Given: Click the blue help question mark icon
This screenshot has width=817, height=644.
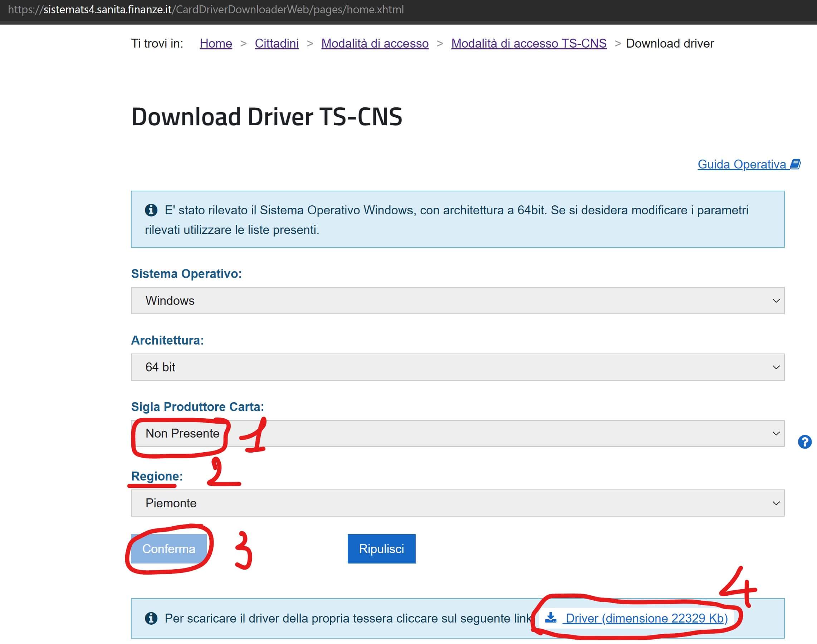Looking at the screenshot, I should point(804,441).
